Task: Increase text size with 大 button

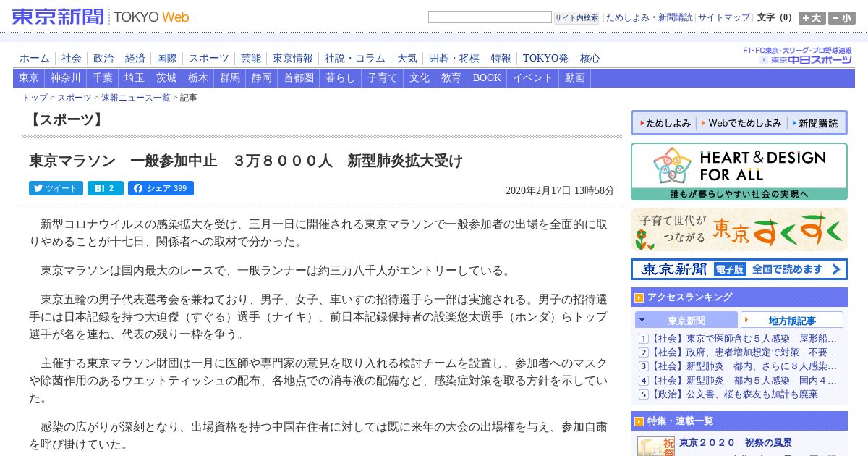Action: point(812,18)
